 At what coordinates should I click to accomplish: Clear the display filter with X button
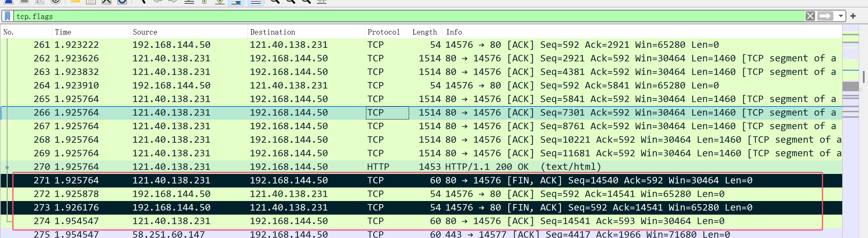[810, 16]
